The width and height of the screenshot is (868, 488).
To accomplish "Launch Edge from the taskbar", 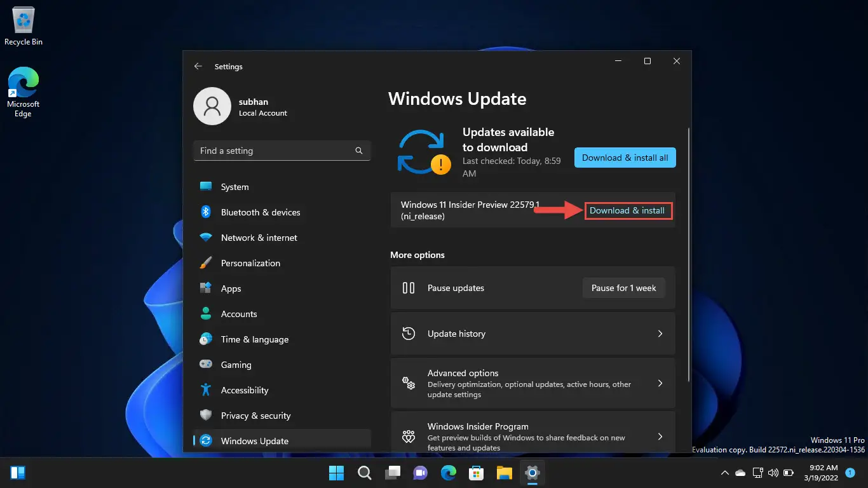I will (448, 473).
